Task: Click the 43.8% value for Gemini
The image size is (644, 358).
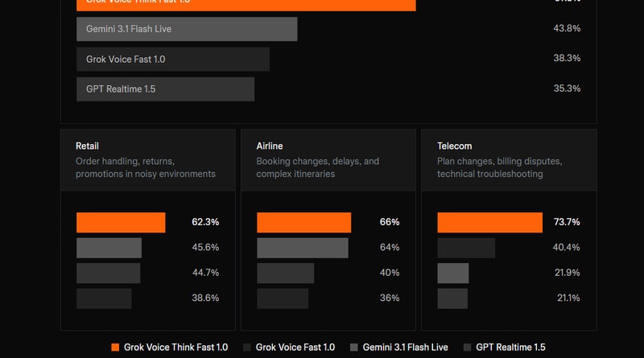Action: [x=567, y=29]
